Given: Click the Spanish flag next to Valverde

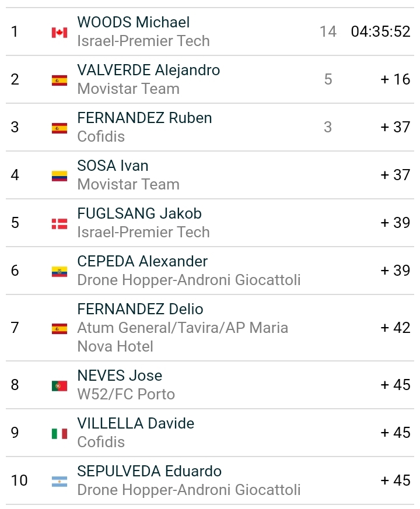Looking at the screenshot, I should coord(60,80).
